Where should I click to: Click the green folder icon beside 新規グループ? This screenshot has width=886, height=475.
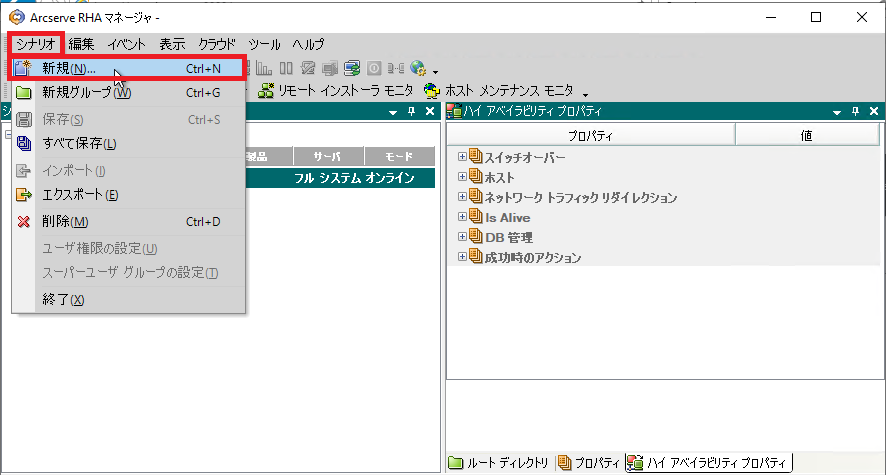[23, 93]
